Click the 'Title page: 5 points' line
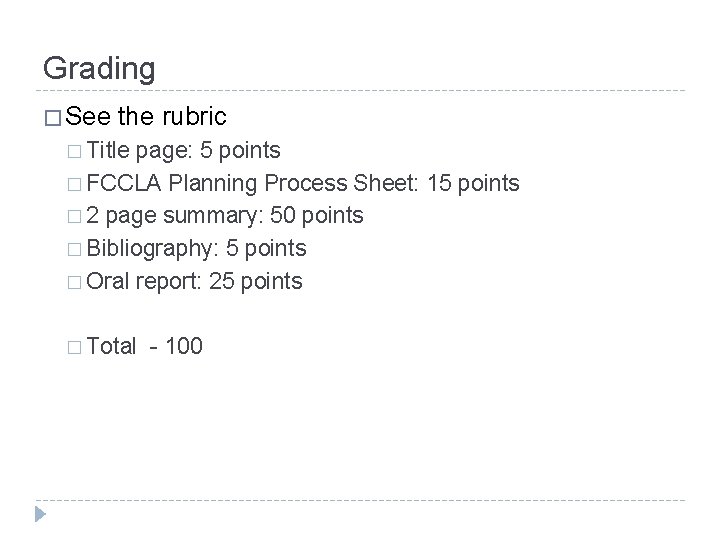 coord(184,151)
